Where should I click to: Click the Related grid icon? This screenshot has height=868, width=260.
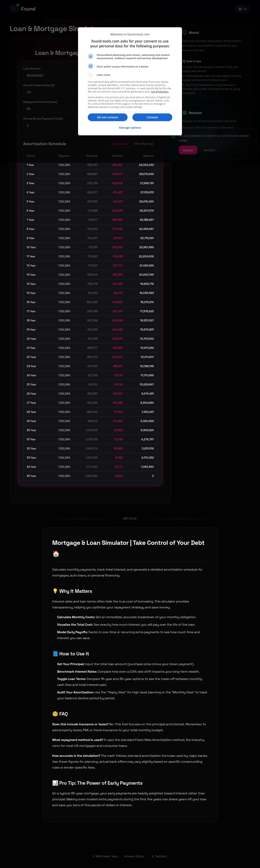185,113
